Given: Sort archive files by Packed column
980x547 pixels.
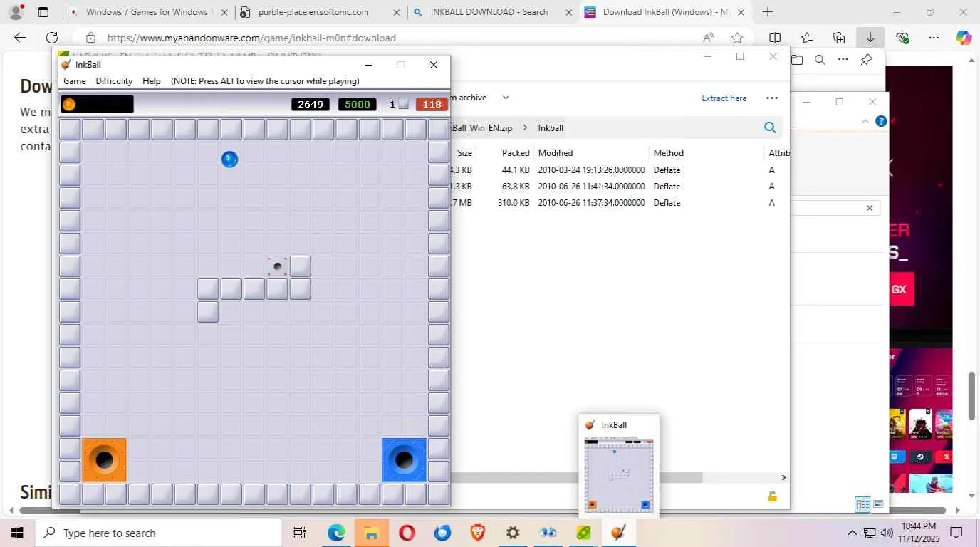Looking at the screenshot, I should click(x=515, y=153).
